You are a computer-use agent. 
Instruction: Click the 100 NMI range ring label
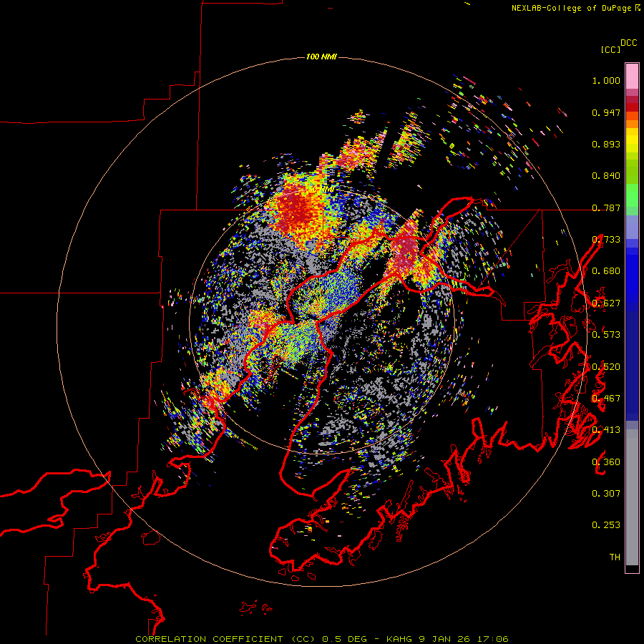click(321, 57)
